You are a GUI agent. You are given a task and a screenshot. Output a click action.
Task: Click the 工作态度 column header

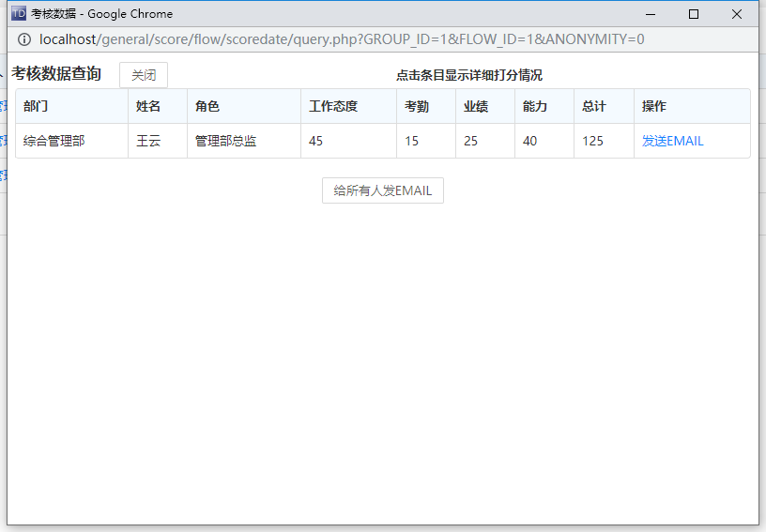click(333, 106)
